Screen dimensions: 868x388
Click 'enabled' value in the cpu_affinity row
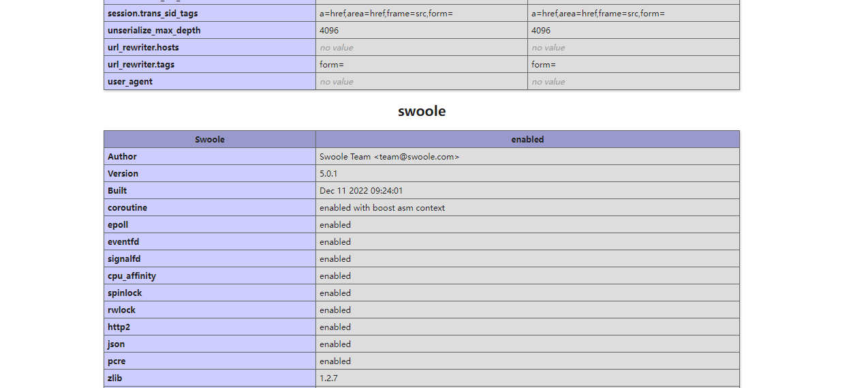point(335,275)
